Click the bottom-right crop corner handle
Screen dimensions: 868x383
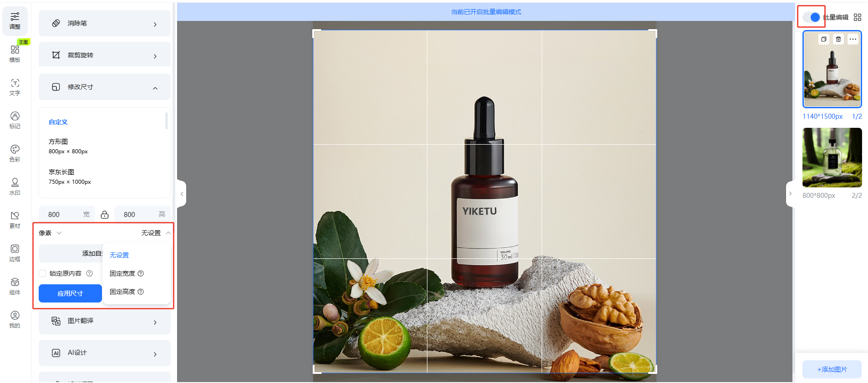click(x=653, y=369)
